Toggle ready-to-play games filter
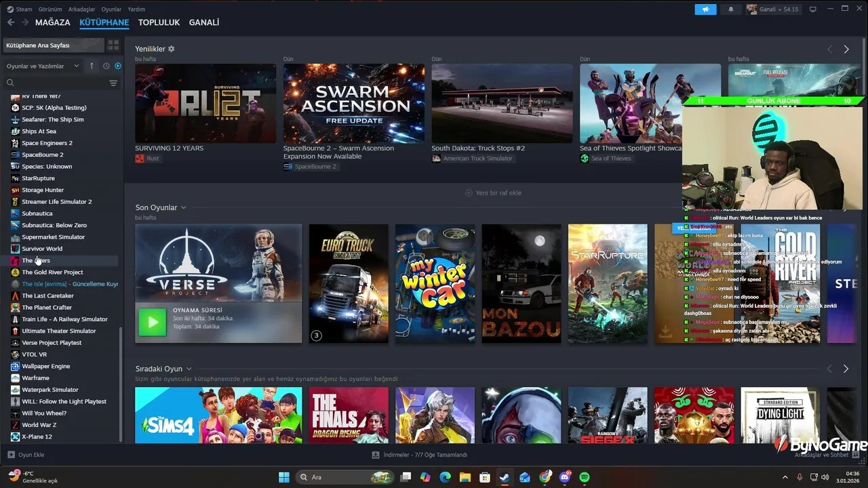The width and height of the screenshot is (868, 488). [x=118, y=66]
